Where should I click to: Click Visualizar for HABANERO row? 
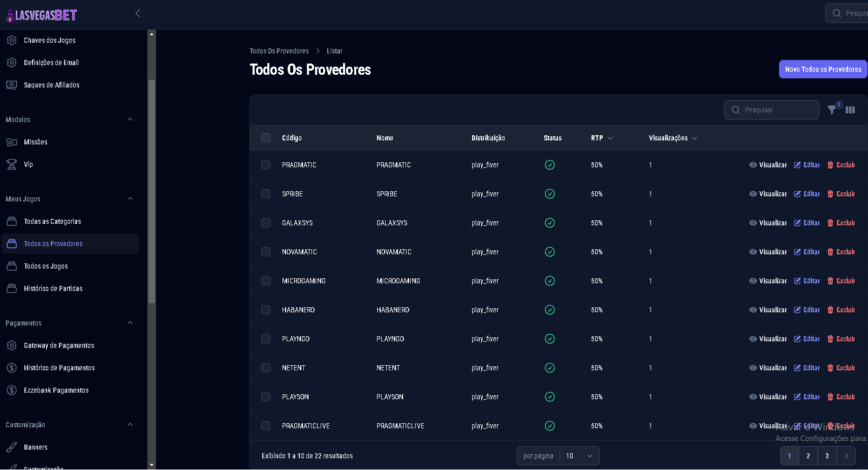(x=768, y=310)
